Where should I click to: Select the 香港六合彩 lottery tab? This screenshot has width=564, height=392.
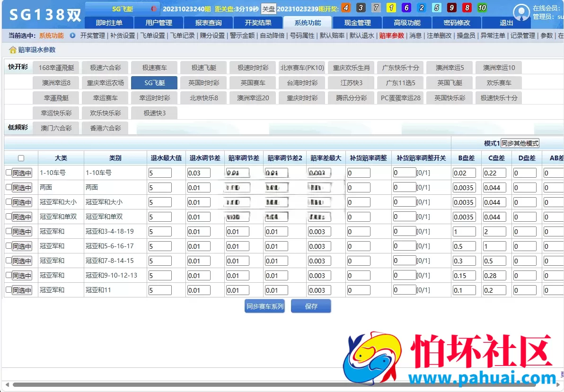pyautogui.click(x=105, y=128)
